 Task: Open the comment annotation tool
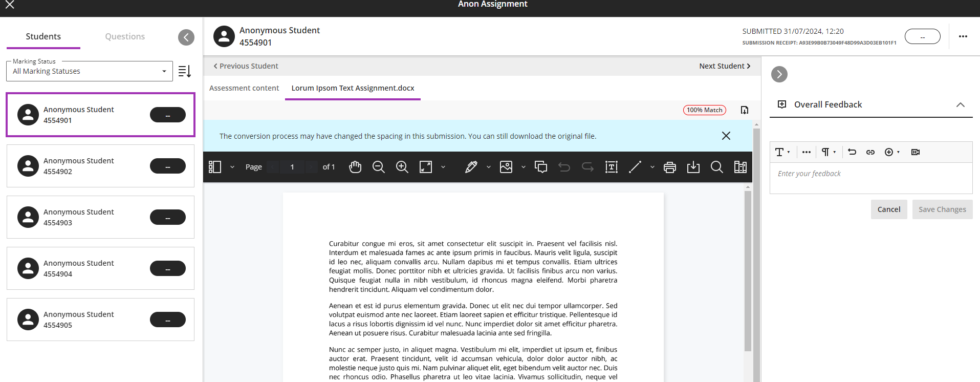[541, 167]
